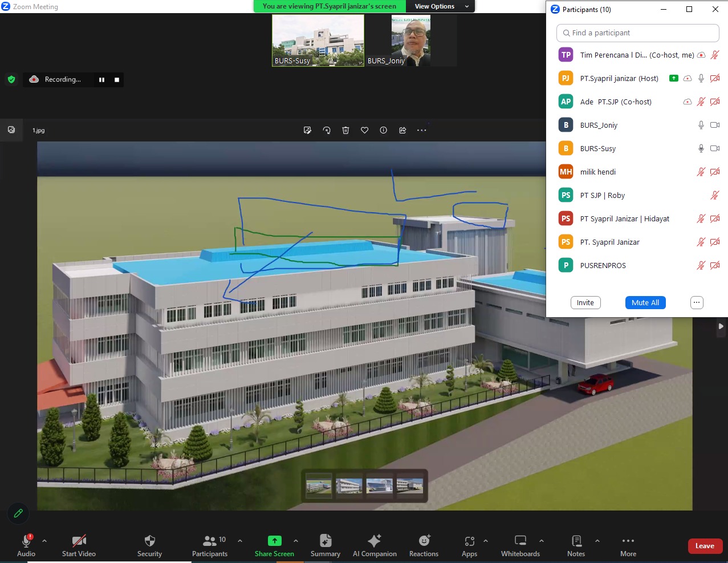Click the delete trash icon in the photo viewer
The image size is (728, 563).
click(x=345, y=131)
